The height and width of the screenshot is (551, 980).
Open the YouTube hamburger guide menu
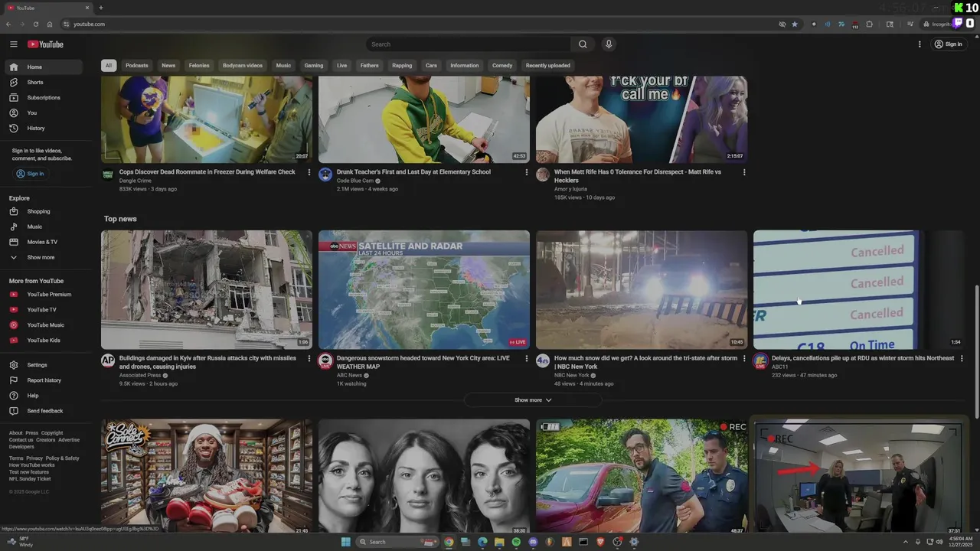click(14, 44)
